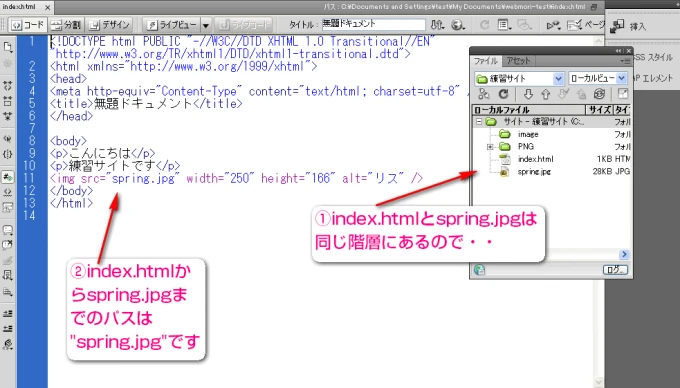
Task: Open the CSS スタイル panel
Action: tap(653, 57)
